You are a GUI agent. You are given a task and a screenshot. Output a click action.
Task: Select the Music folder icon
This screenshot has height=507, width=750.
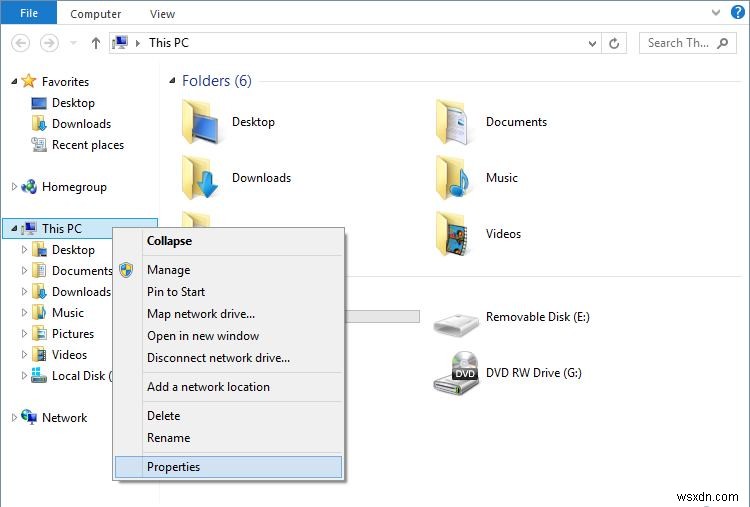point(453,177)
